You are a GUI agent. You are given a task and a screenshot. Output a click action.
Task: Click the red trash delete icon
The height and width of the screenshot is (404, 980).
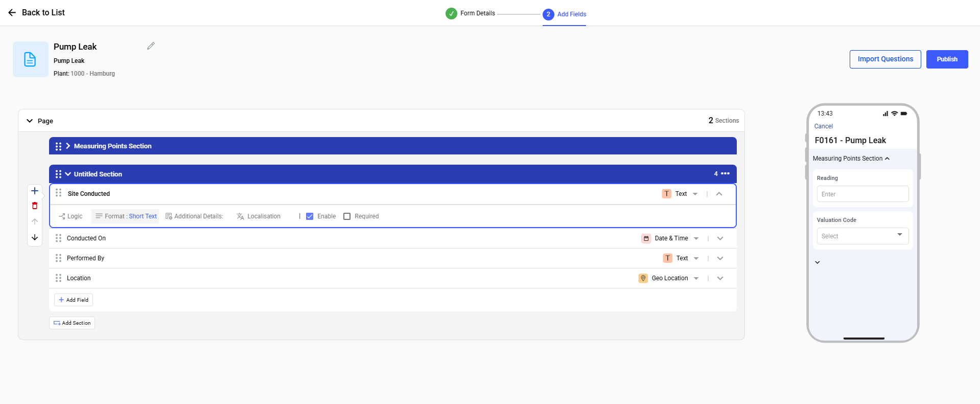point(35,206)
